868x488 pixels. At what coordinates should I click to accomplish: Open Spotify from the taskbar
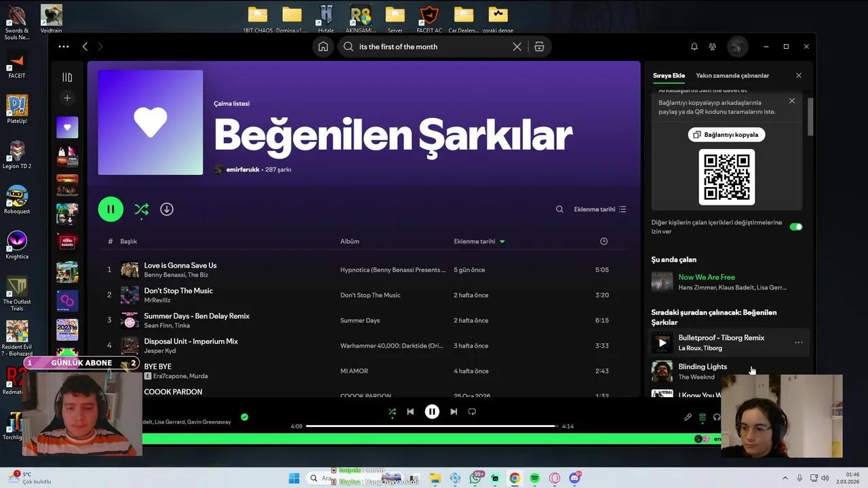pos(534,479)
